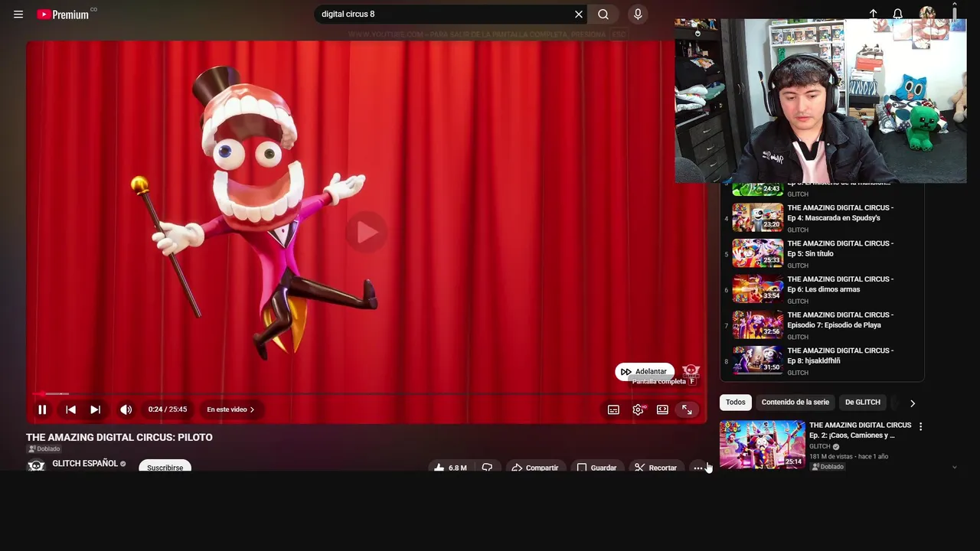Screen dimensions: 980x551
Task: Open the player settings gear
Action: point(638,409)
